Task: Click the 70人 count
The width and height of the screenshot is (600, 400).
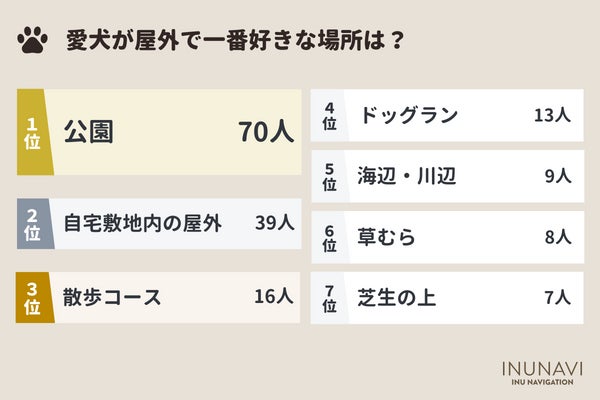Action: click(x=267, y=132)
